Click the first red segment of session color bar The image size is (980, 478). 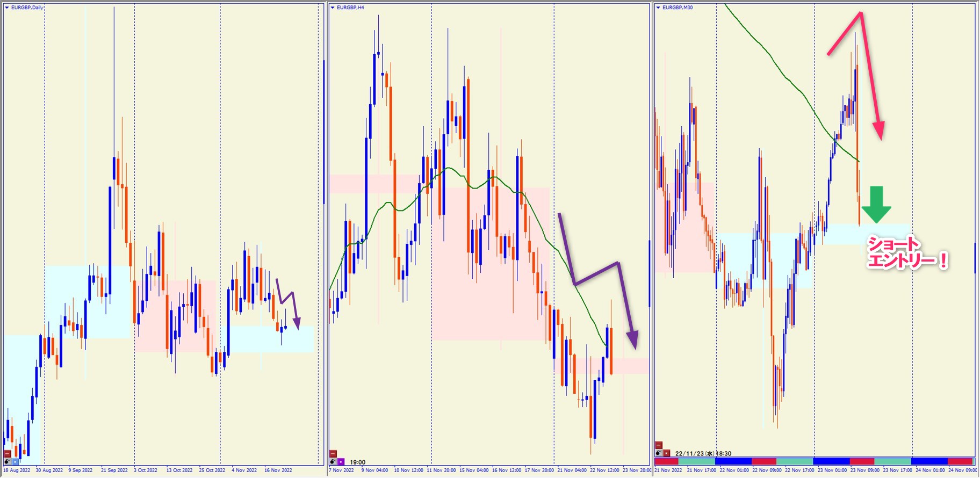pos(666,461)
